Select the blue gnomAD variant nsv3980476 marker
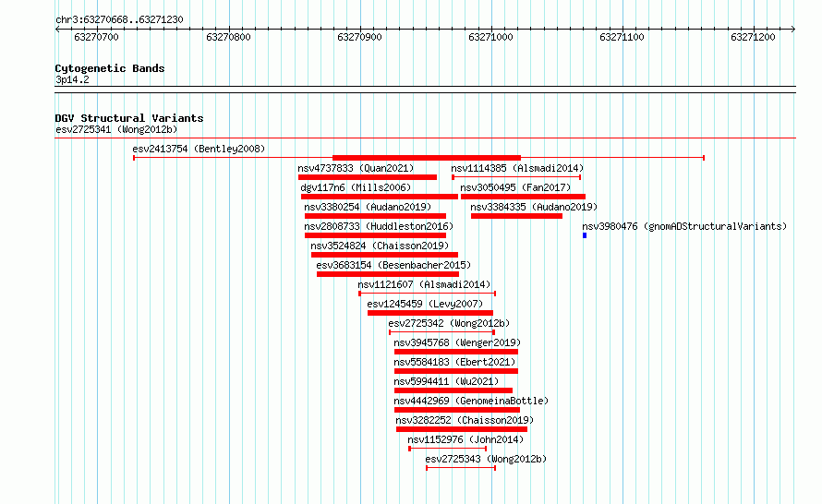The width and height of the screenshot is (822, 504). click(585, 235)
